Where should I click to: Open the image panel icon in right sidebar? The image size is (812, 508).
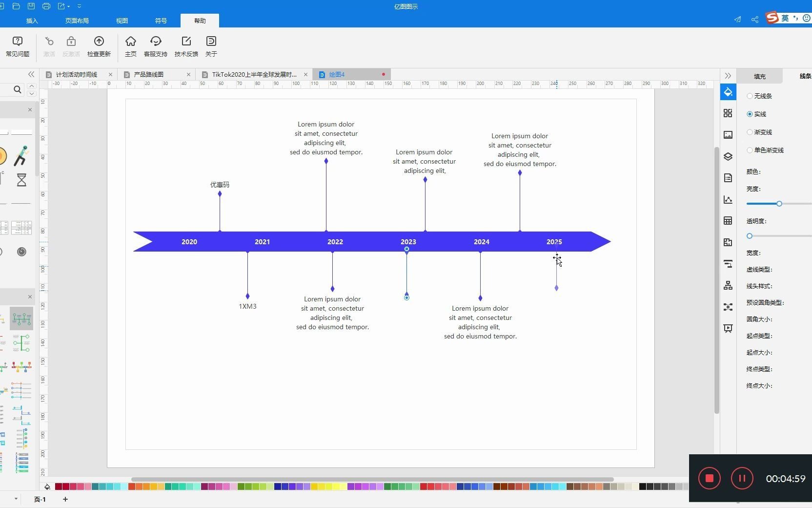pos(728,135)
